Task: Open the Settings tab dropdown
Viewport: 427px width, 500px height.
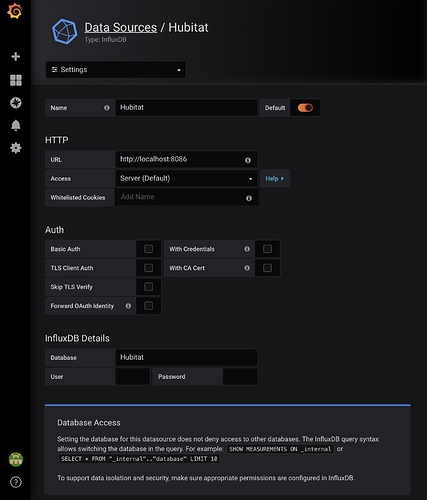Action: coord(115,70)
